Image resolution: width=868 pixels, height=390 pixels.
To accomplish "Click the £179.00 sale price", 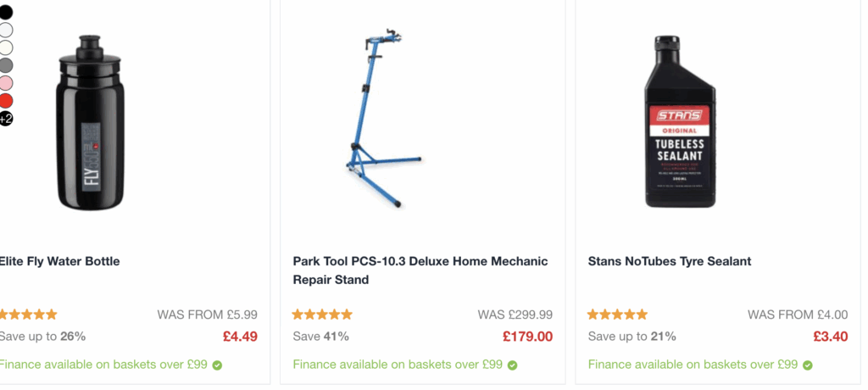I will point(527,337).
